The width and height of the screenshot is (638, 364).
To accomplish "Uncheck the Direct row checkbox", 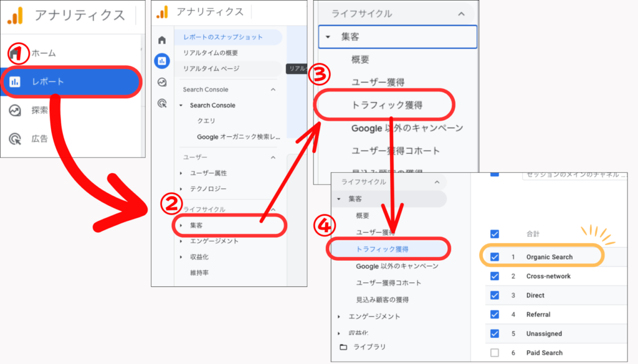I will pyautogui.click(x=494, y=295).
